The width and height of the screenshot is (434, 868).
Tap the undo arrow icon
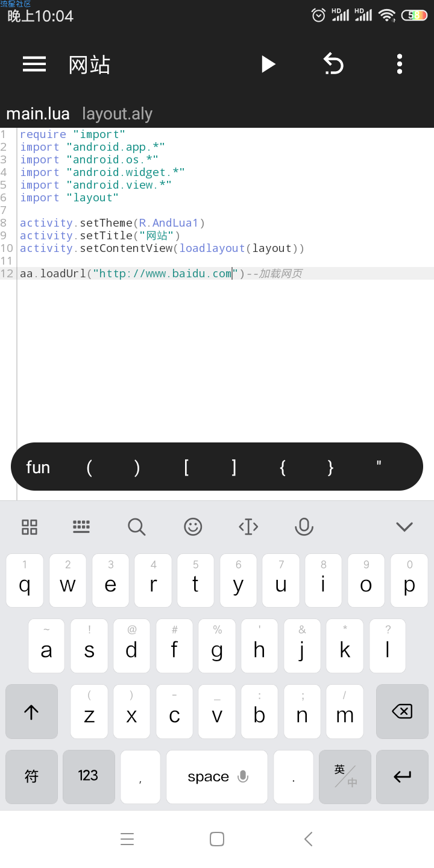coord(333,64)
